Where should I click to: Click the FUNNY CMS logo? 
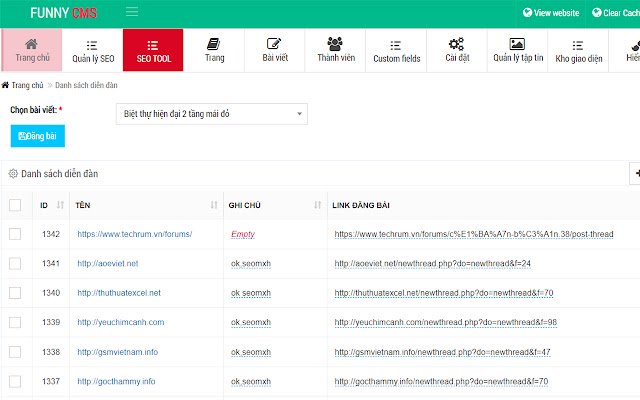pyautogui.click(x=64, y=13)
